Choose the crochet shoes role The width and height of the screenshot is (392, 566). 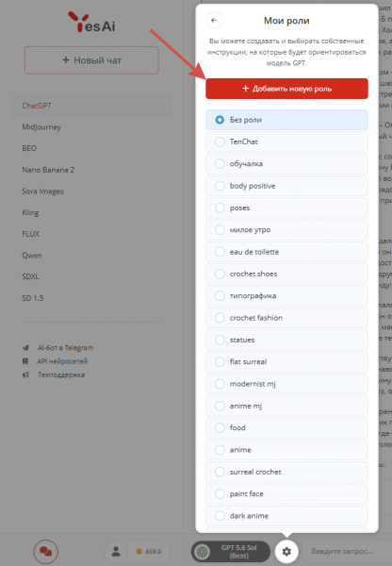[286, 274]
